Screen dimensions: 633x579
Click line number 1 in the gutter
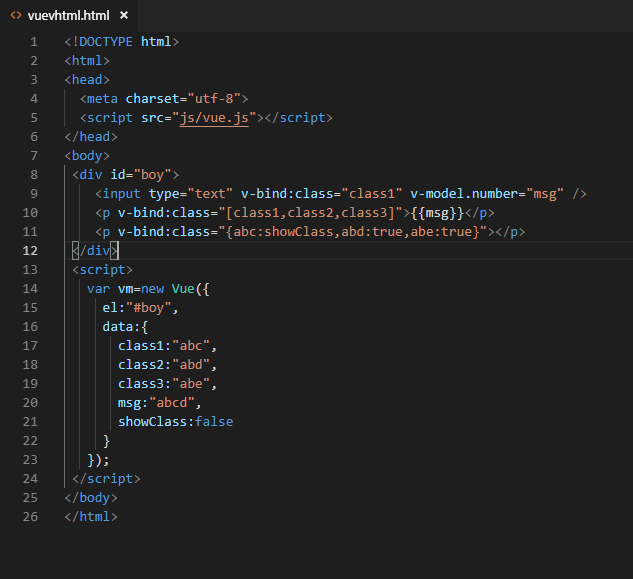[x=34, y=42]
